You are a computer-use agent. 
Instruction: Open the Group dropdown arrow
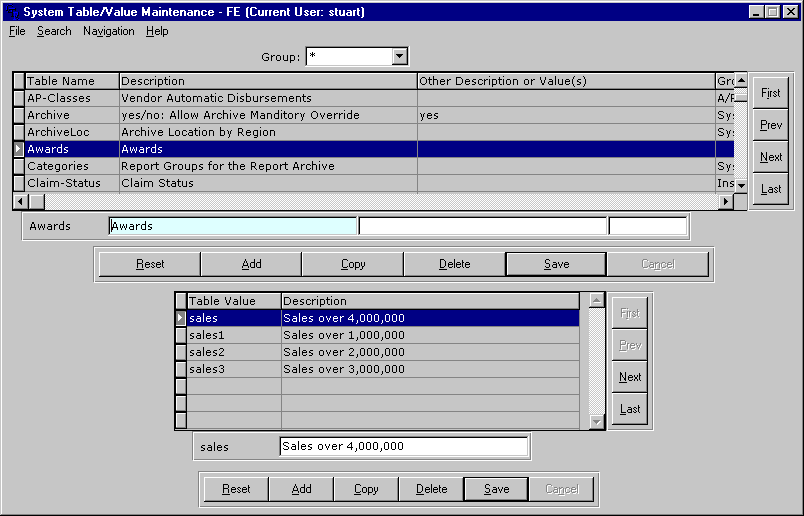pos(400,57)
